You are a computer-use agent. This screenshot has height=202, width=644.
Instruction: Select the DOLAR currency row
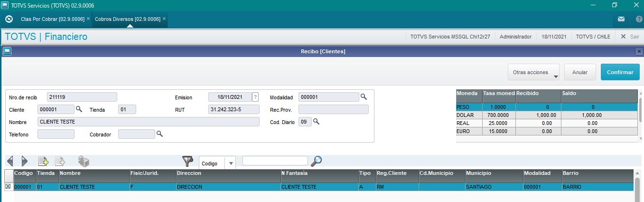coord(547,115)
